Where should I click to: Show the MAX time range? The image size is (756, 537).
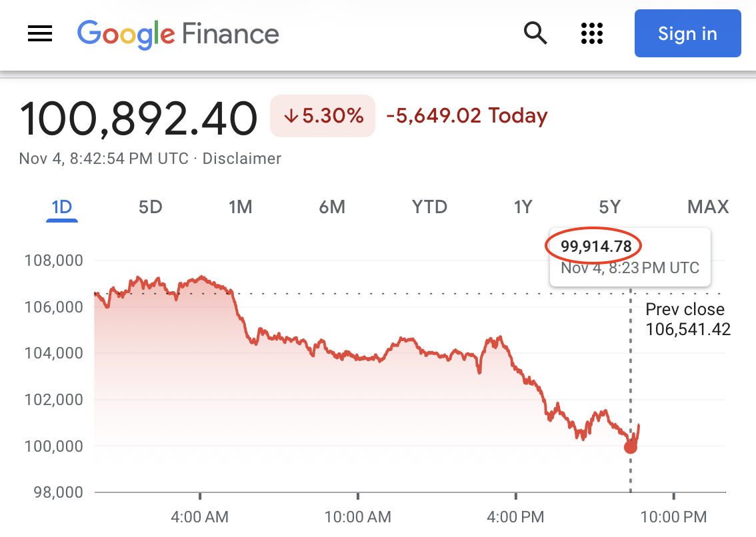[x=708, y=207]
